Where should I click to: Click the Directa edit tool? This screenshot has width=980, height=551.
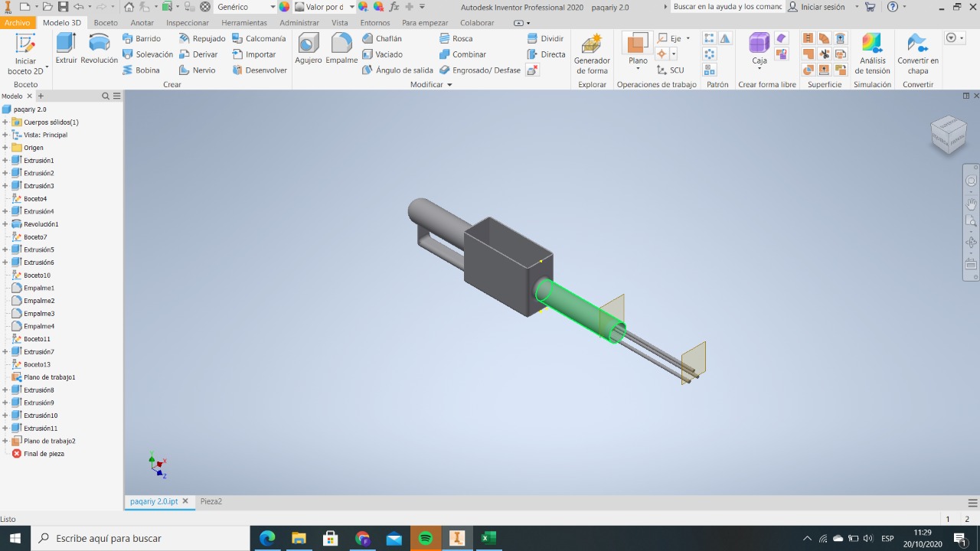[546, 54]
